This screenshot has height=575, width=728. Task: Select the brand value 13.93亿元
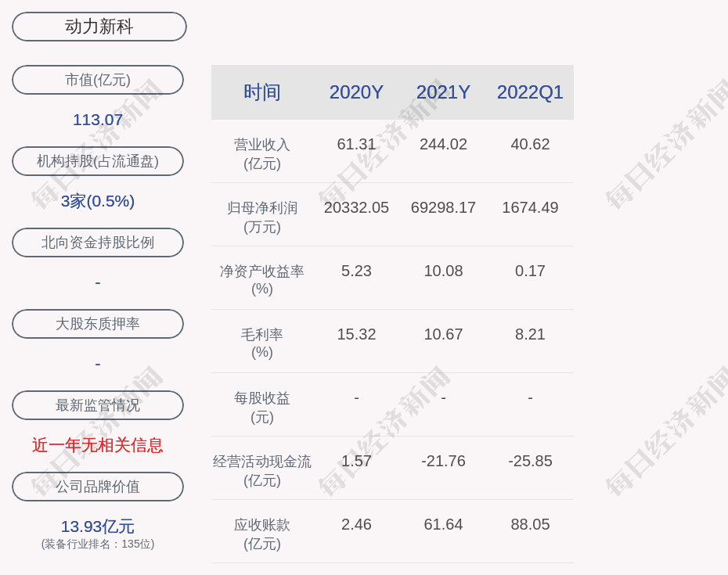pyautogui.click(x=98, y=526)
